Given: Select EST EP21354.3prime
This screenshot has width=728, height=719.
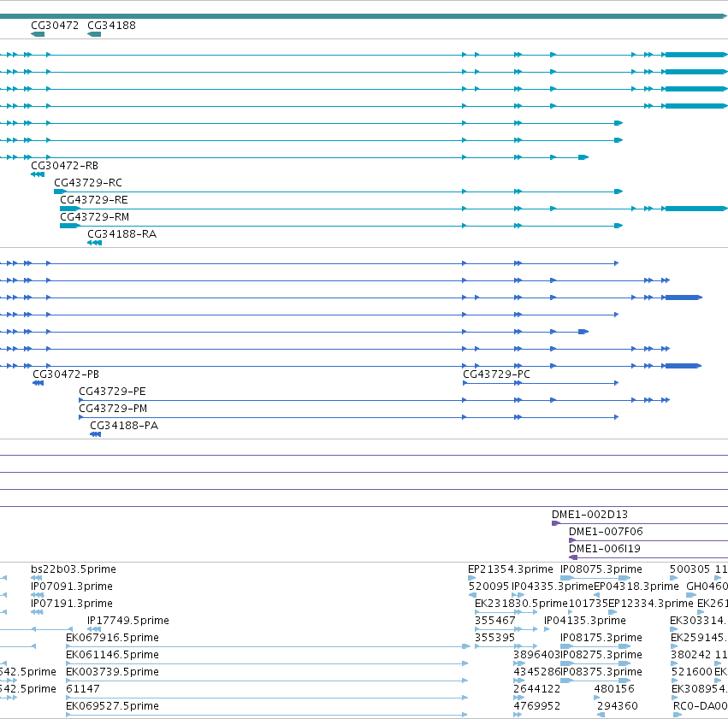Looking at the screenshot, I should click(511, 569).
